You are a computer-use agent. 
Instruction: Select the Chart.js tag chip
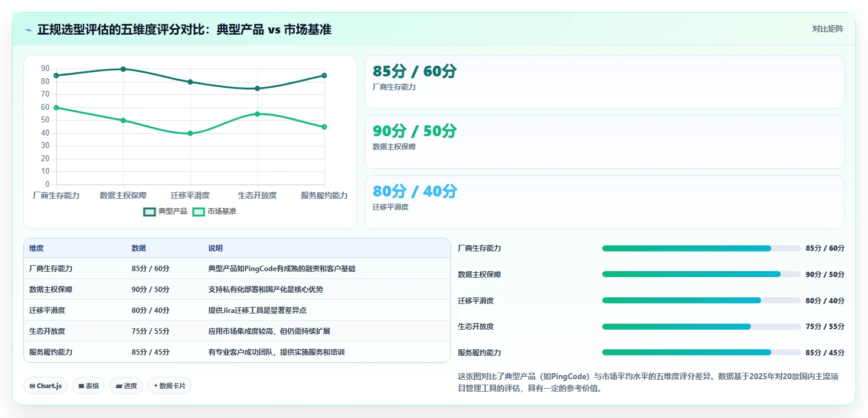(x=45, y=386)
